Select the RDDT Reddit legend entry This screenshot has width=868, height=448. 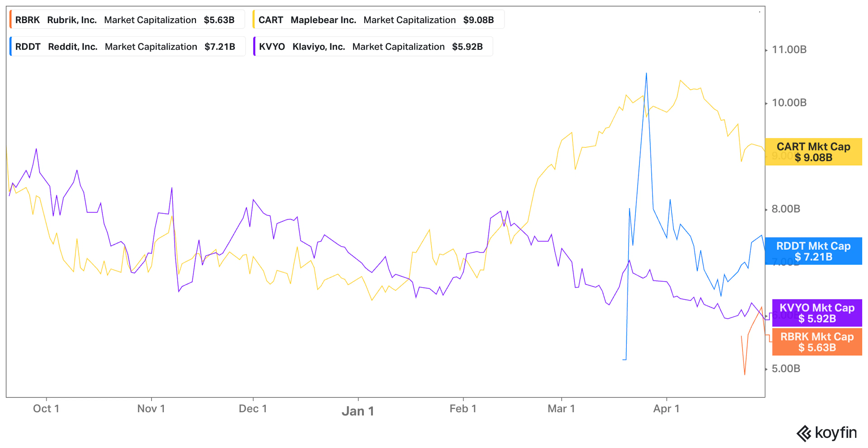click(x=127, y=47)
